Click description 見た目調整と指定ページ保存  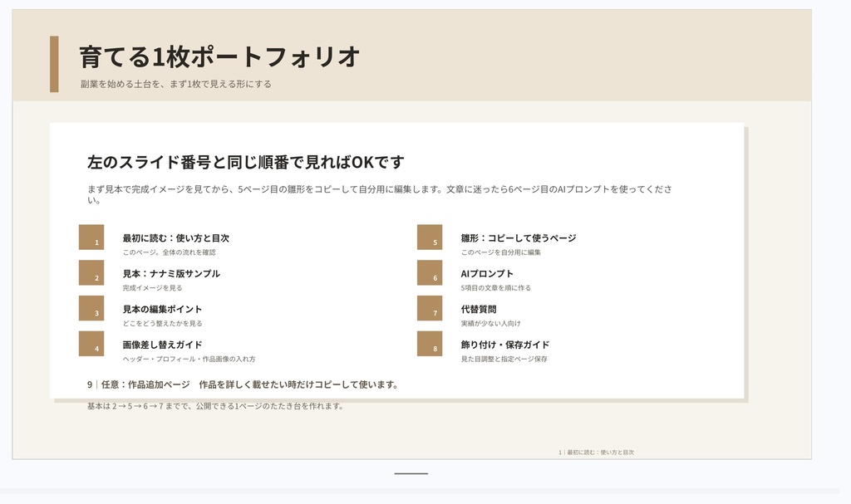pyautogui.click(x=504, y=360)
